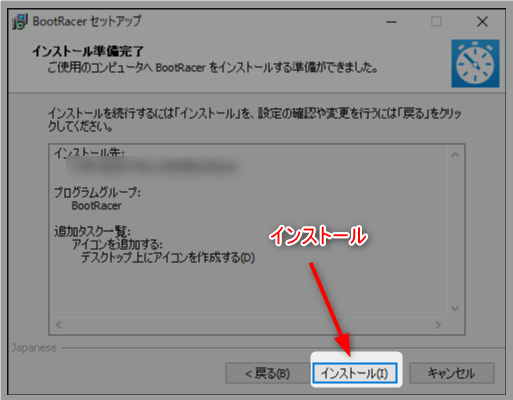This screenshot has height=400, width=513.
Task: Click the greyed-out maximize window button
Action: pyautogui.click(x=436, y=22)
